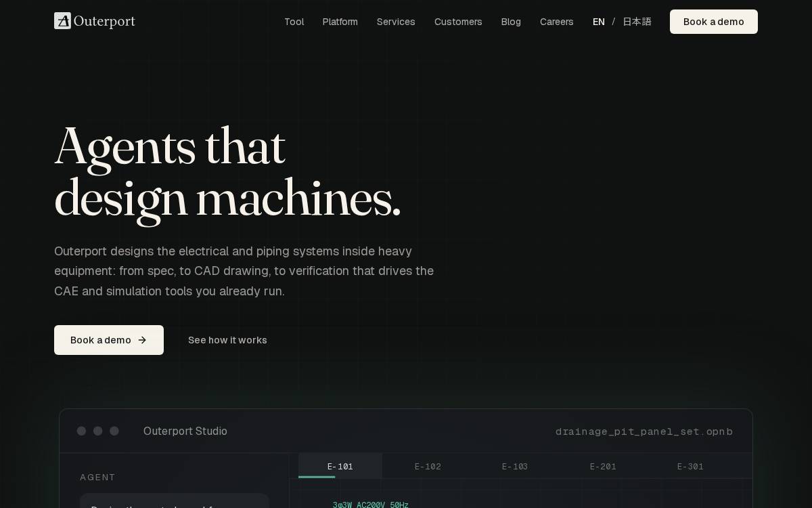
Task: Switch language to 日本語
Action: tap(637, 22)
